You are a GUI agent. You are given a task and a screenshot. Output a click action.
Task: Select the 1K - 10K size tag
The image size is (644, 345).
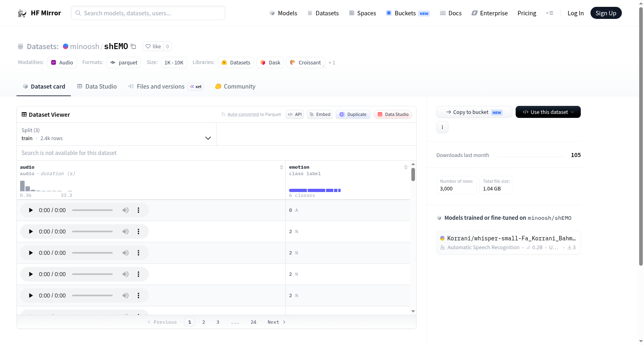174,62
